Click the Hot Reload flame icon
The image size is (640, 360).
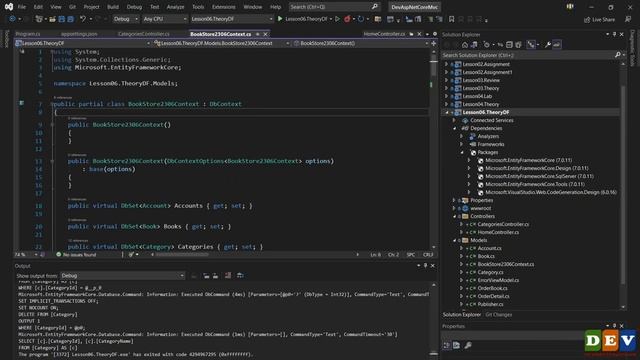pos(347,19)
